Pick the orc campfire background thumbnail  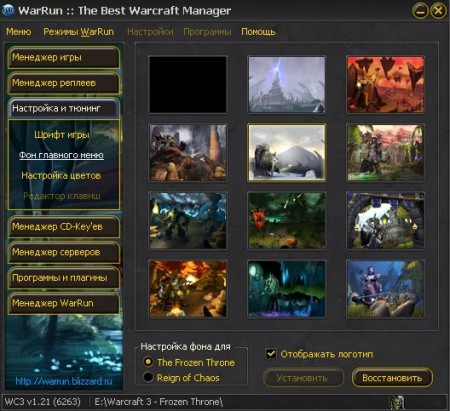click(x=188, y=289)
